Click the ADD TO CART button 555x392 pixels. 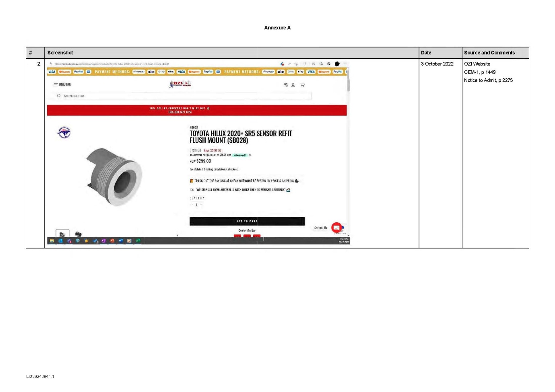(247, 221)
